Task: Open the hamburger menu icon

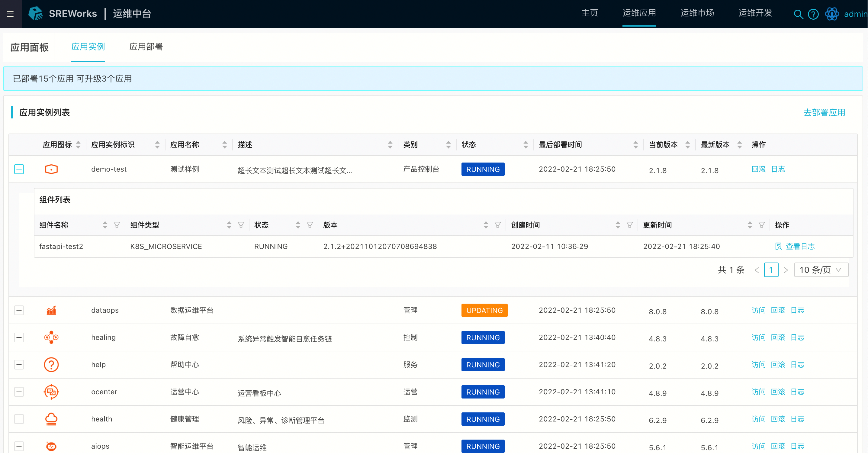Action: tap(11, 14)
